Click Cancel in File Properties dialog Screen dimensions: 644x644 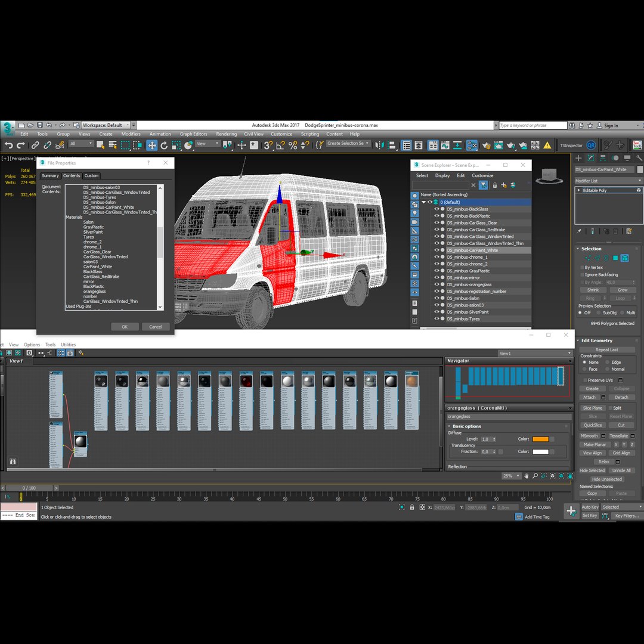[155, 327]
